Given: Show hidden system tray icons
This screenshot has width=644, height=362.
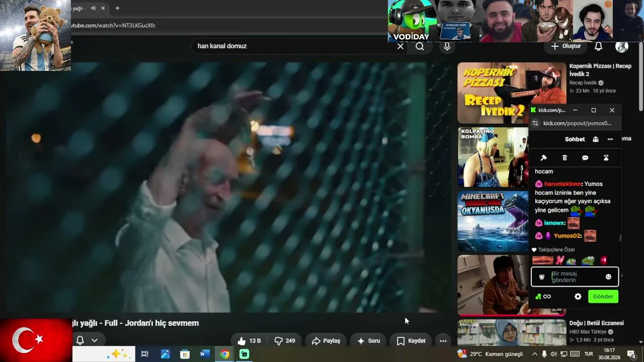Looking at the screenshot, I should 534,354.
